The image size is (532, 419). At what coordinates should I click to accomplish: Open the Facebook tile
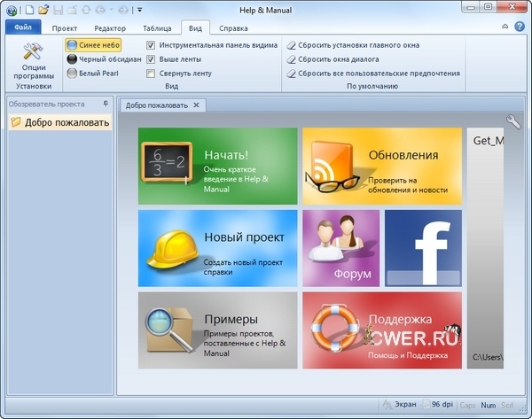[423, 247]
